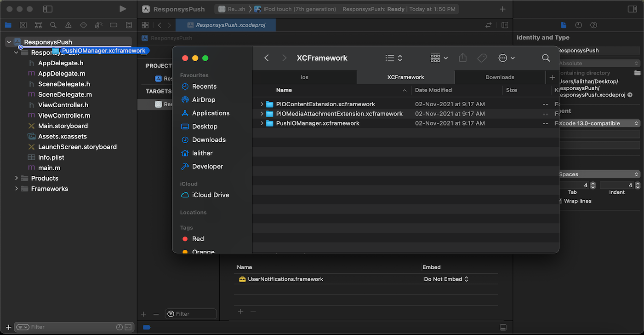Switch to the ios Finder tab
The height and width of the screenshot is (335, 644).
[305, 77]
